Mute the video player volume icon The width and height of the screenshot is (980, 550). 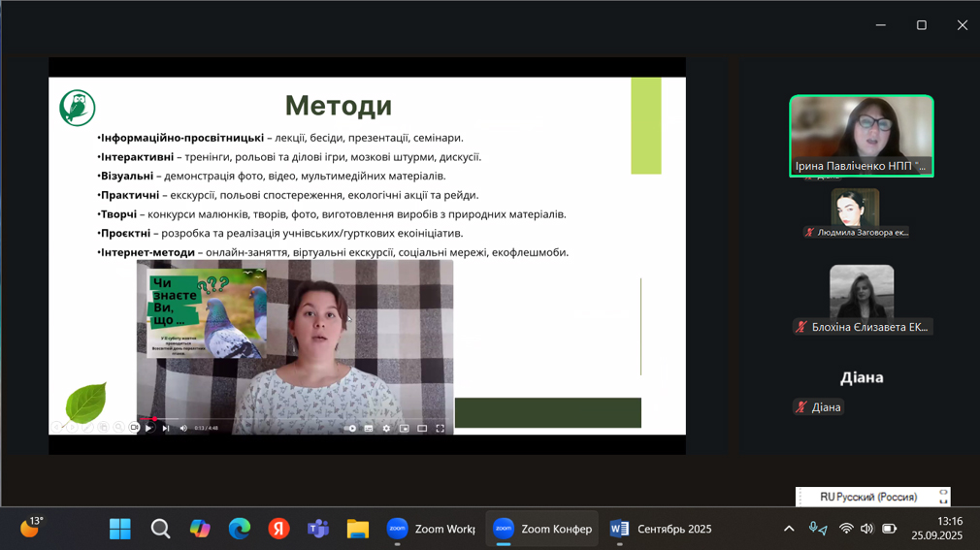(183, 428)
